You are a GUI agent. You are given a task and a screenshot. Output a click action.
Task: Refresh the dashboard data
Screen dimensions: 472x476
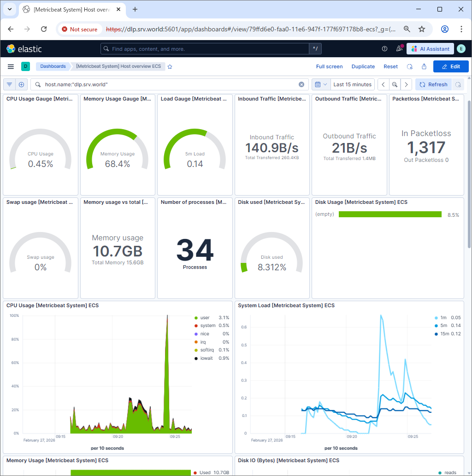click(433, 84)
